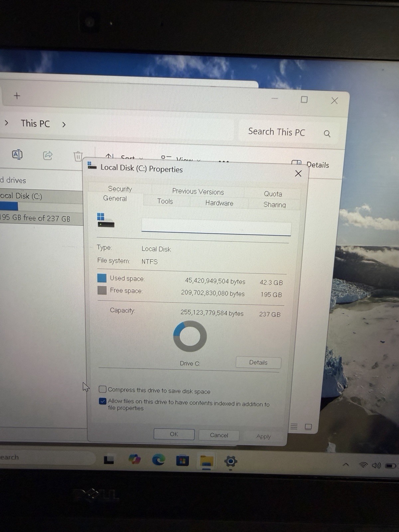Open the Sharing tab
399x532 pixels.
pyautogui.click(x=274, y=204)
